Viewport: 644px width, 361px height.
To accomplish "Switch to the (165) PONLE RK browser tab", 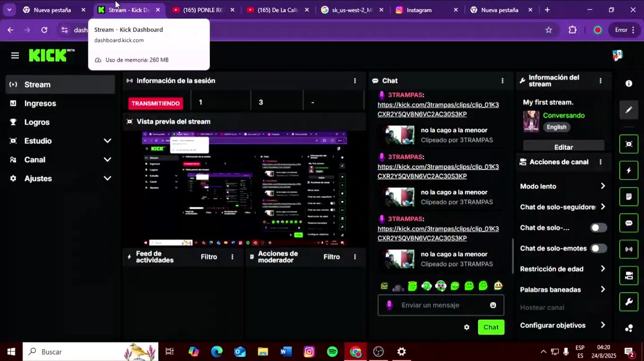I will pyautogui.click(x=202, y=10).
